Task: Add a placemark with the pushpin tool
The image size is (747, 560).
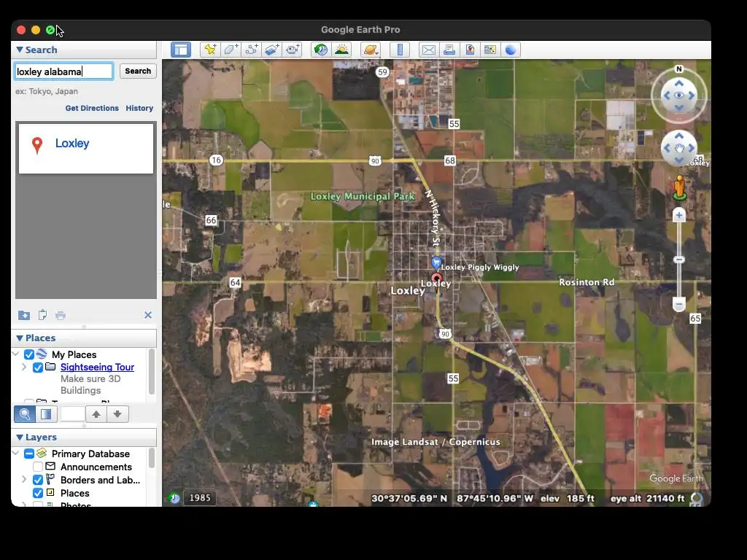Action: [210, 50]
